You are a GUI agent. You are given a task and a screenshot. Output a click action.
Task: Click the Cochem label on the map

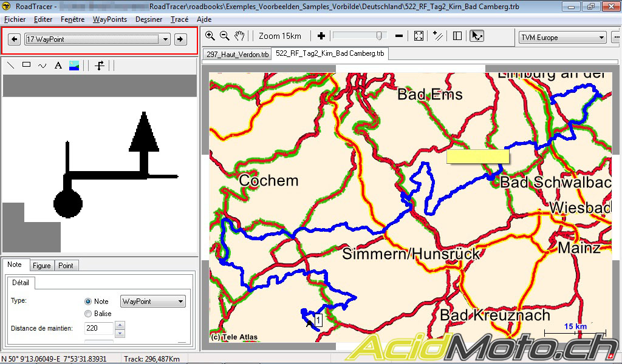[x=268, y=181]
